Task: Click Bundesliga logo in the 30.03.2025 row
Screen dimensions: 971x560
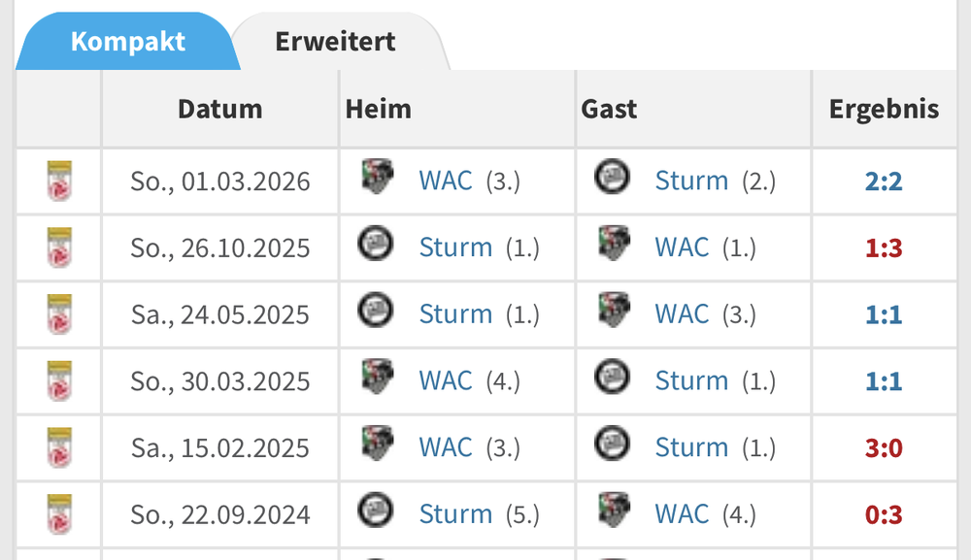Action: pos(59,380)
